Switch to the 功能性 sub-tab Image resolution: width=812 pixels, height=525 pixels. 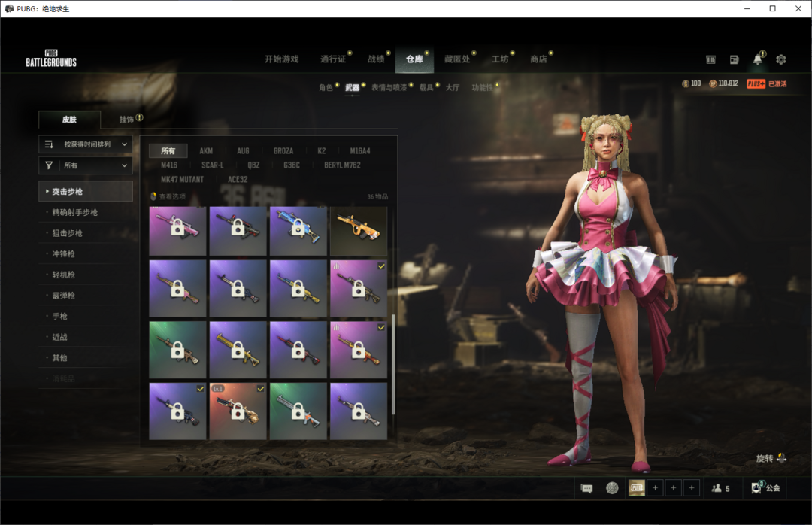[482, 87]
